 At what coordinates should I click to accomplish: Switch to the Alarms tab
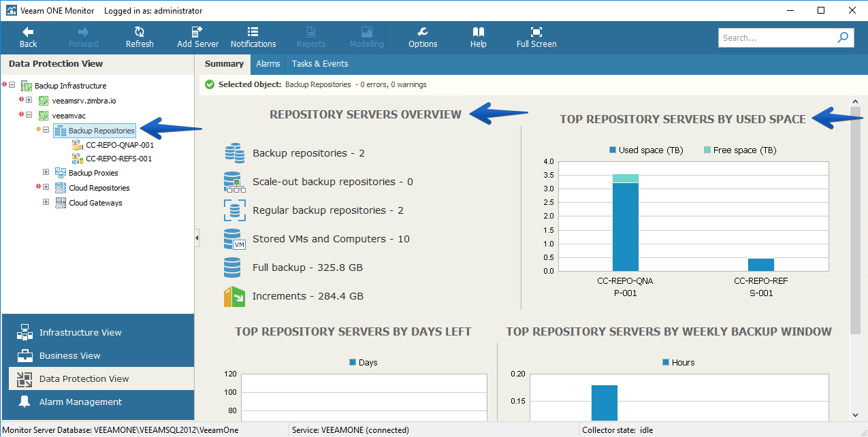268,64
